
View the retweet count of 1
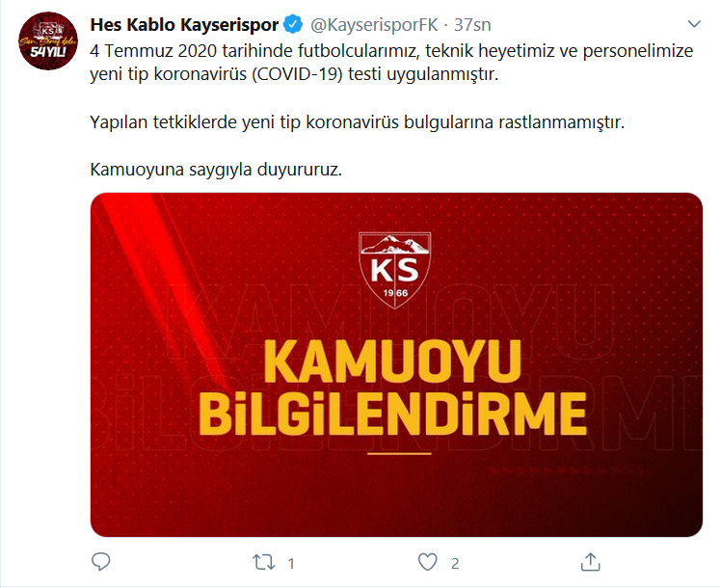(291, 564)
